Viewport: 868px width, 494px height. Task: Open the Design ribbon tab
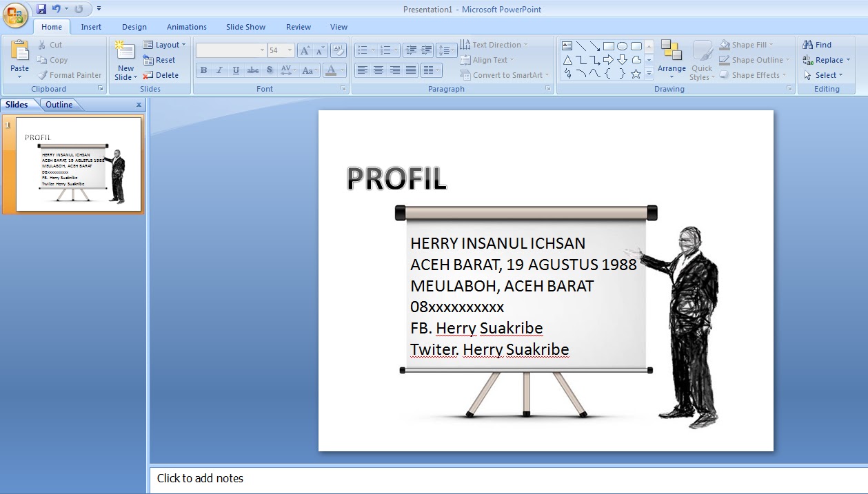134,27
